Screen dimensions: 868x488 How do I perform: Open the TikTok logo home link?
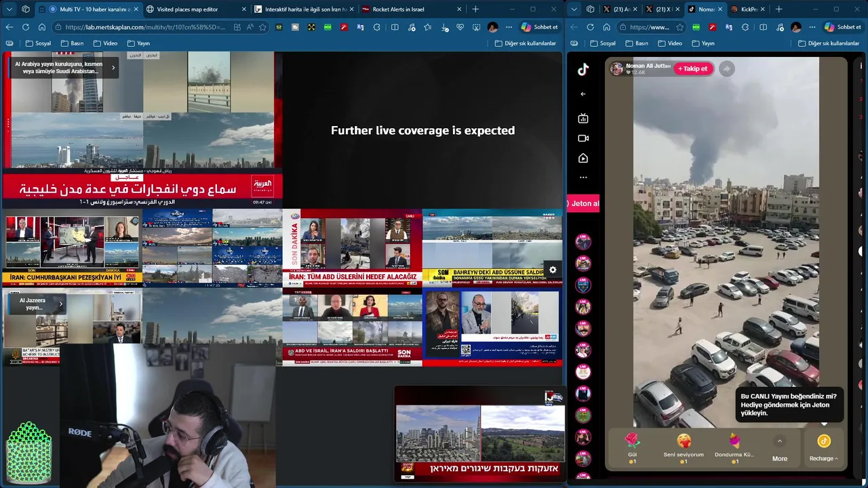tap(583, 69)
